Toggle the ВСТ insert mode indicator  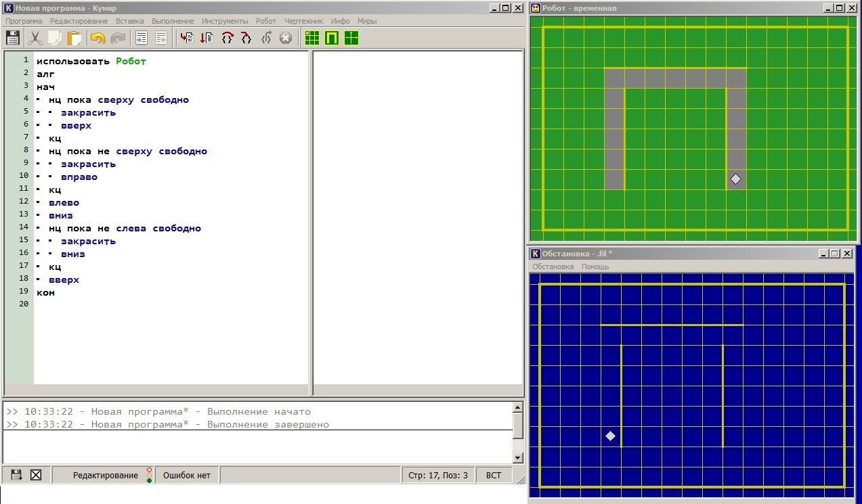tap(494, 475)
